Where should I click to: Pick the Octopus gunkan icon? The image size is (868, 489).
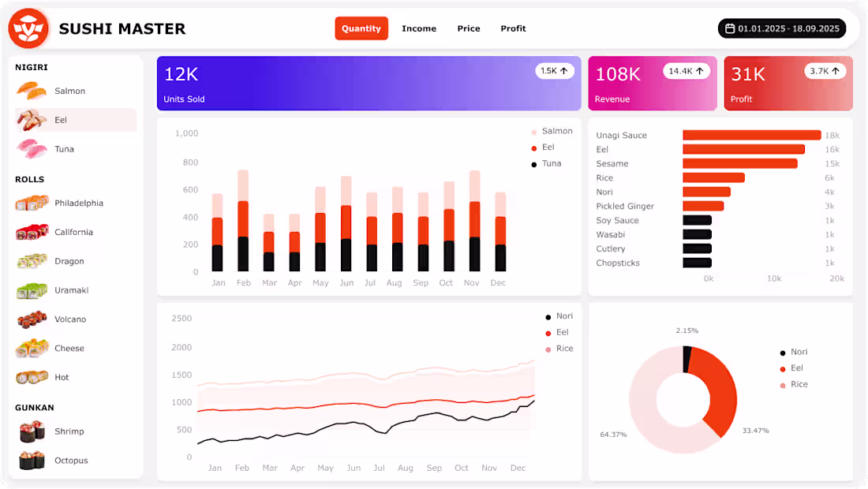coord(32,461)
